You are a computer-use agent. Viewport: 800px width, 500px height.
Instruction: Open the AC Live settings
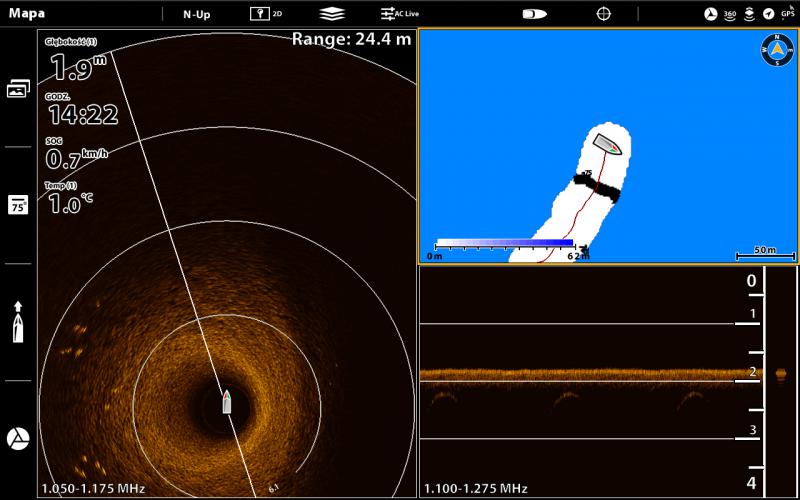pyautogui.click(x=399, y=14)
